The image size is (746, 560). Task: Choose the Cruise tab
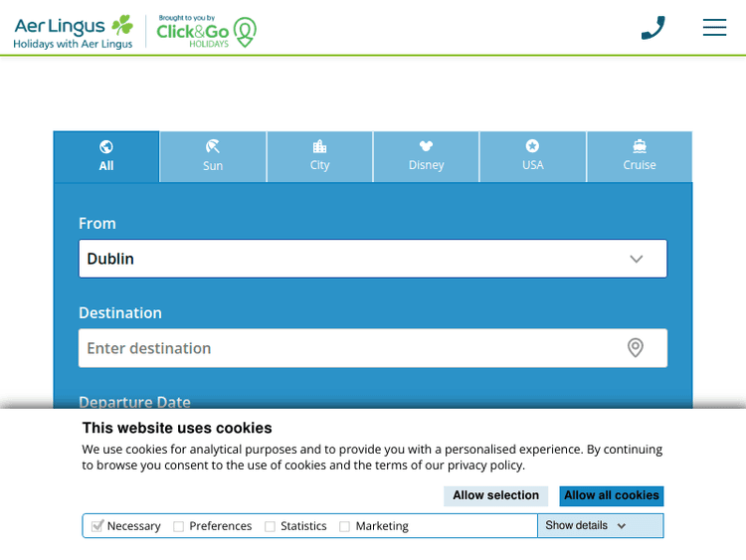(640, 156)
